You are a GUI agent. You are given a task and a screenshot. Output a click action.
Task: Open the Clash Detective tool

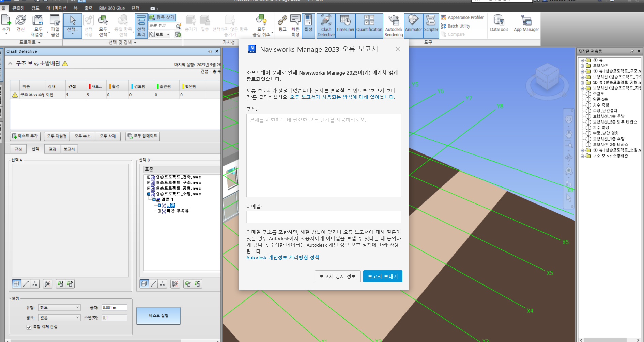tap(326, 26)
